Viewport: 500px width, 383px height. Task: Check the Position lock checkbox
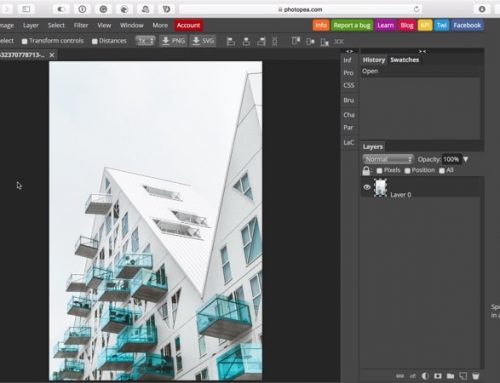point(407,171)
